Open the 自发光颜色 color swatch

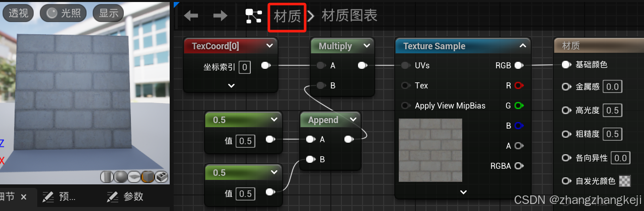coord(625,181)
